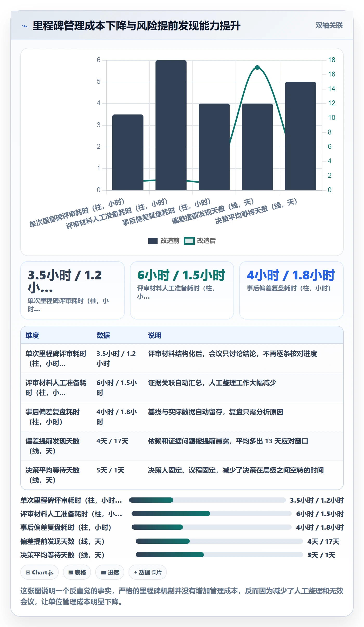The width and height of the screenshot is (364, 627).
Task: Click the 说明 column header
Action: (155, 335)
